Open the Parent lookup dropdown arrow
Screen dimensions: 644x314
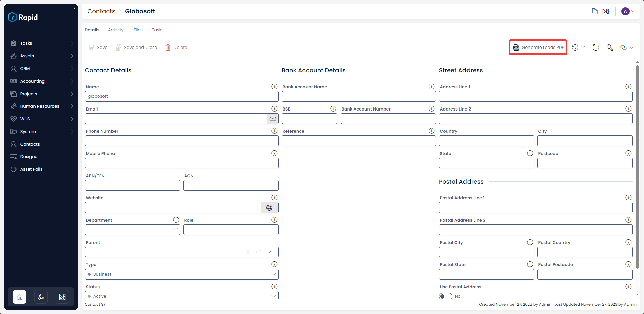[269, 252]
